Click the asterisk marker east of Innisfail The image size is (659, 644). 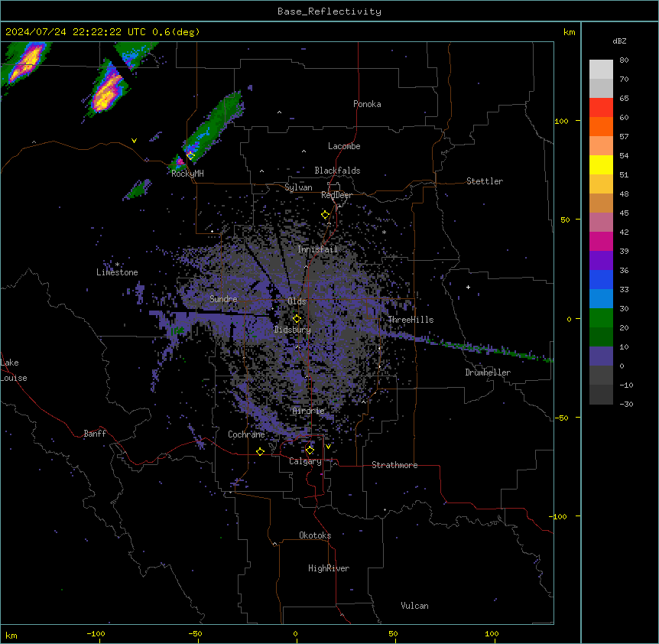click(x=384, y=232)
